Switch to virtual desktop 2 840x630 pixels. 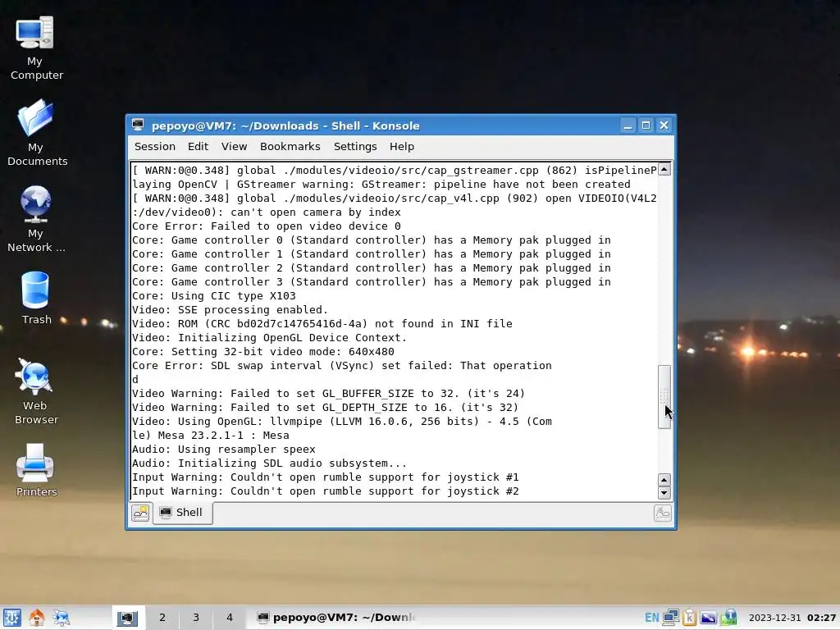tap(162, 617)
